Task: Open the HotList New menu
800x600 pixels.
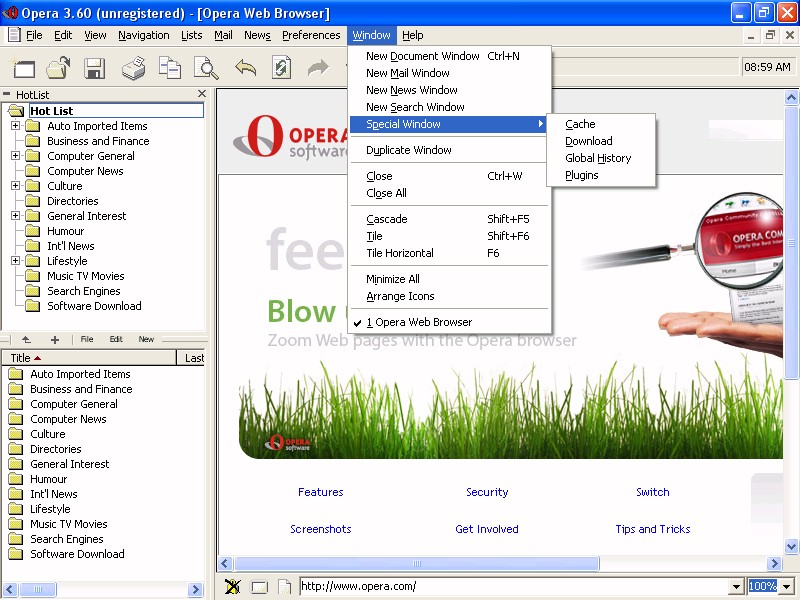Action: (x=146, y=339)
